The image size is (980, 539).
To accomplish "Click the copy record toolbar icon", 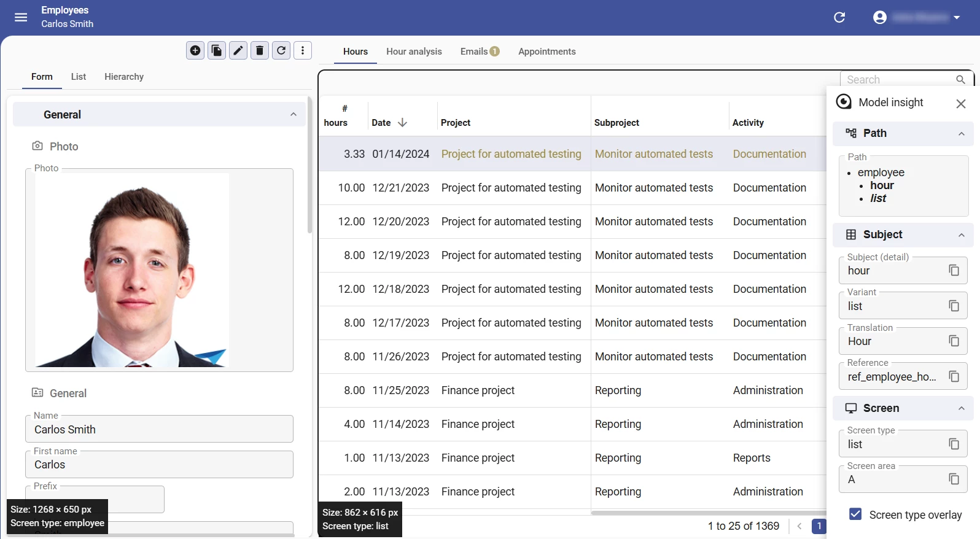I will tap(217, 50).
